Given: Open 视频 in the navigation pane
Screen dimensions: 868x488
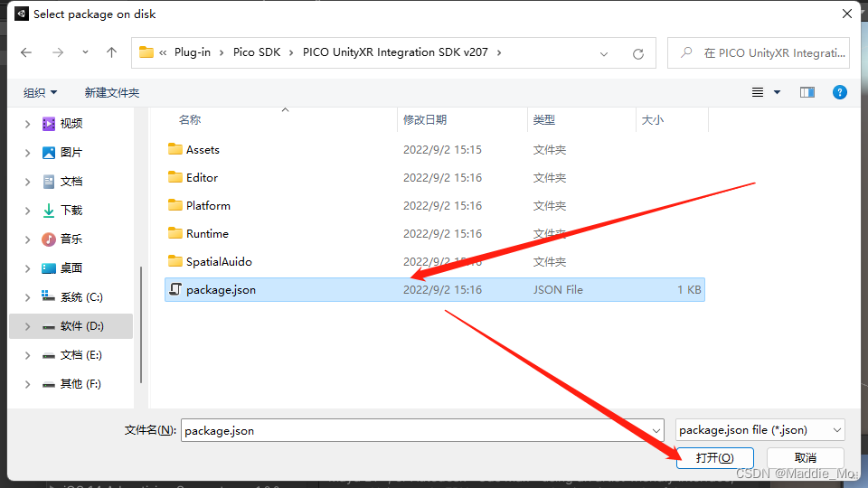Looking at the screenshot, I should coord(71,124).
